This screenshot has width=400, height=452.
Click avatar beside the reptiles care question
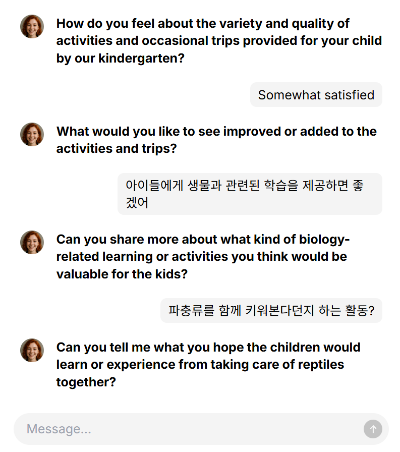(32, 350)
